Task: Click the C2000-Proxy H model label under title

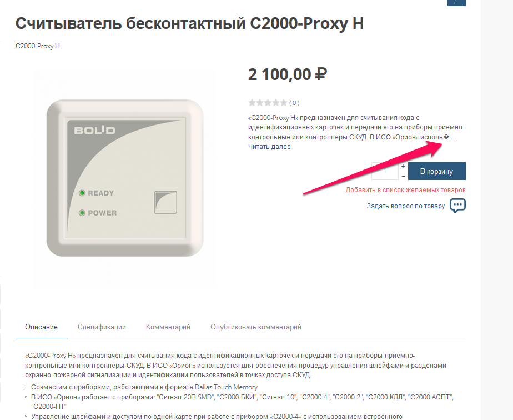Action: [38, 46]
